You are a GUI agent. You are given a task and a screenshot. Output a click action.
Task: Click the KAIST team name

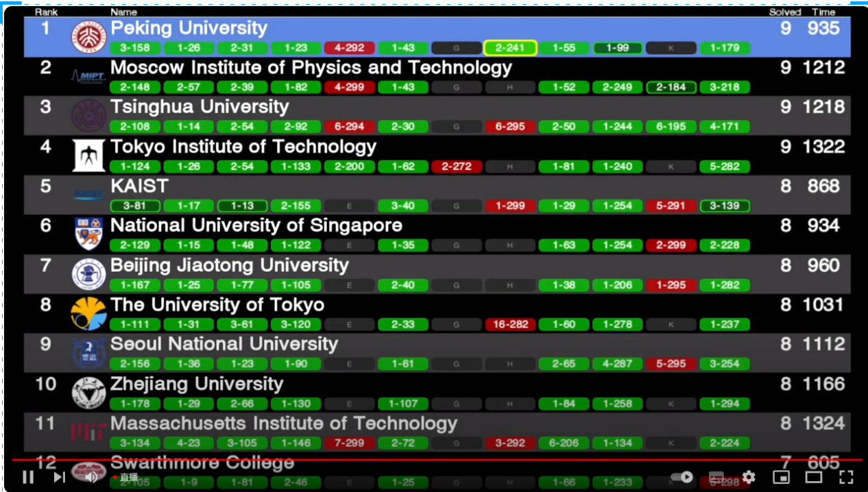(139, 186)
